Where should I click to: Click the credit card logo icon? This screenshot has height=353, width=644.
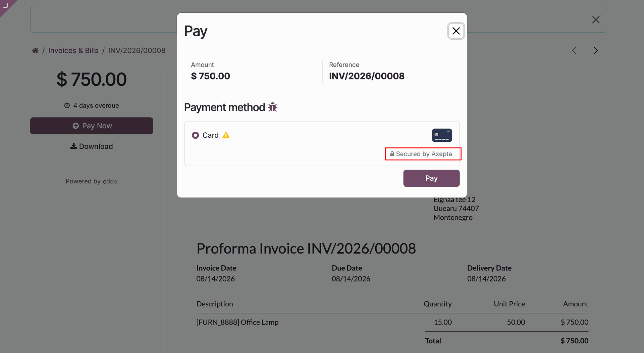coord(442,135)
